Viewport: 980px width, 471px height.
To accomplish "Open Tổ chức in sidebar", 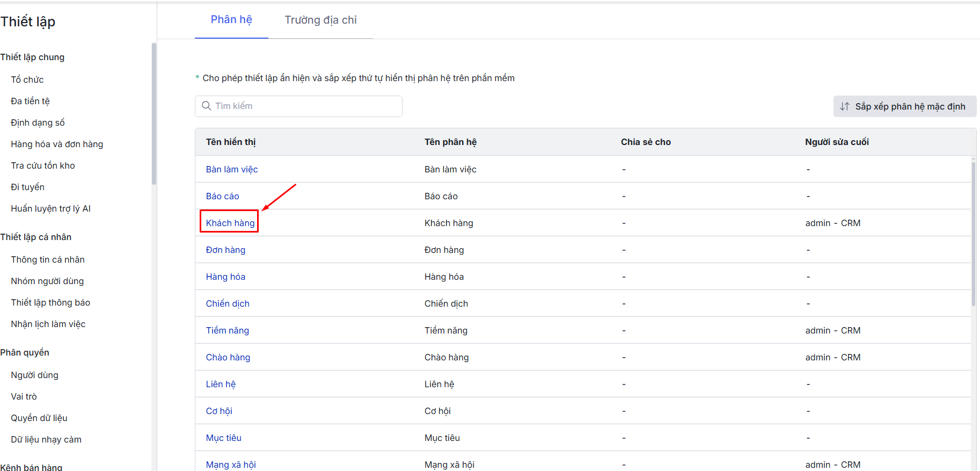I will pyautogui.click(x=27, y=79).
